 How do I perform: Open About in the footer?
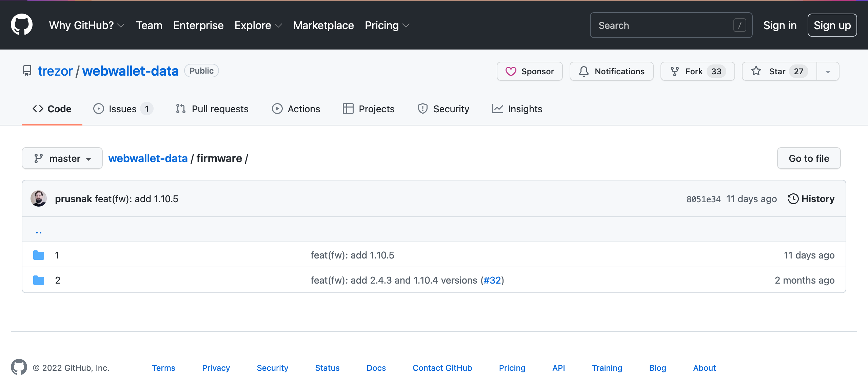(704, 368)
